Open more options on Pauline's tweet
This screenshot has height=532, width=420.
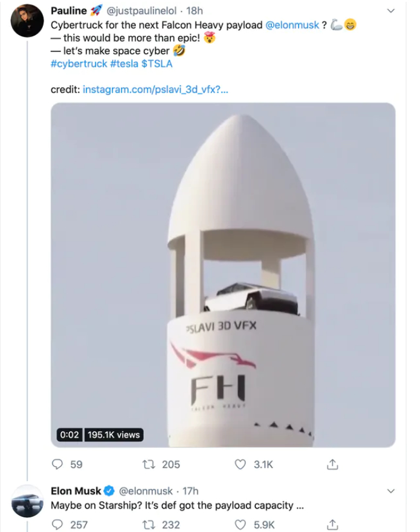pyautogui.click(x=390, y=11)
